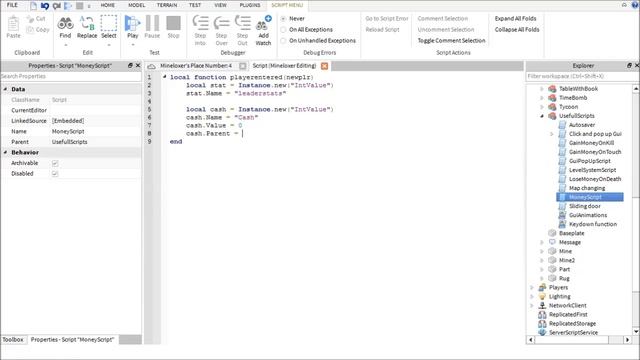Click the Find binoculars icon

click(65, 24)
